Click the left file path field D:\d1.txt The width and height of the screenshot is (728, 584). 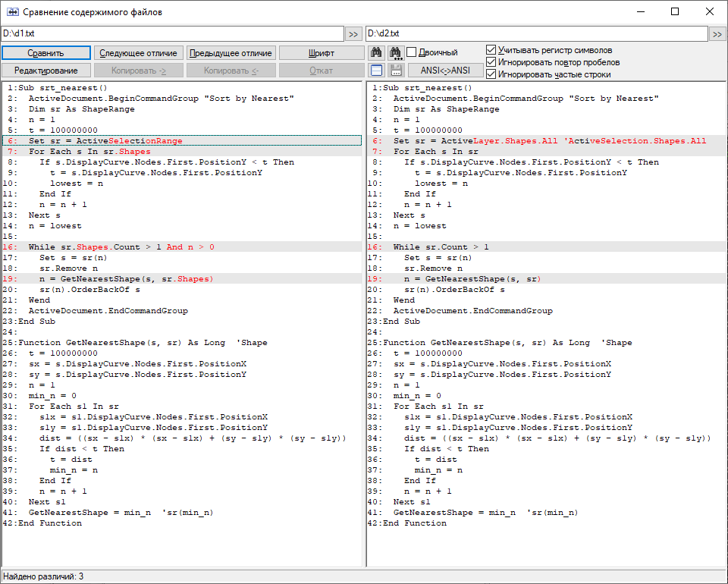click(172, 33)
